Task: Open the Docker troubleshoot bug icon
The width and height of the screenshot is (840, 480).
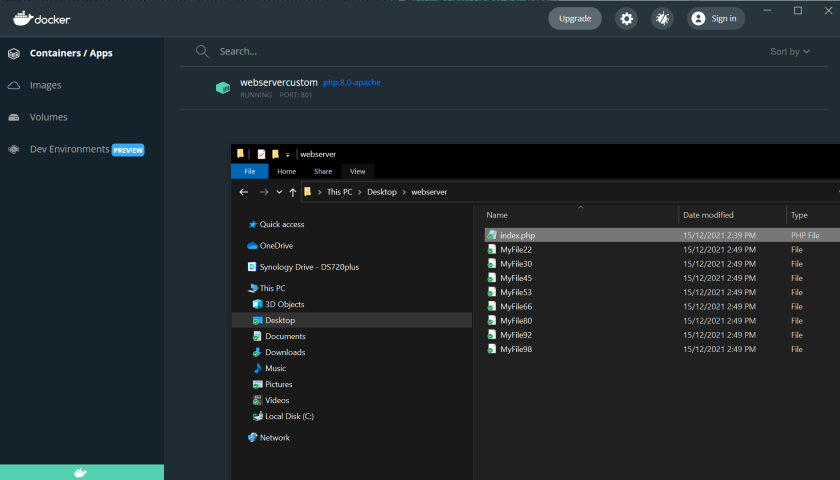Action: point(662,19)
